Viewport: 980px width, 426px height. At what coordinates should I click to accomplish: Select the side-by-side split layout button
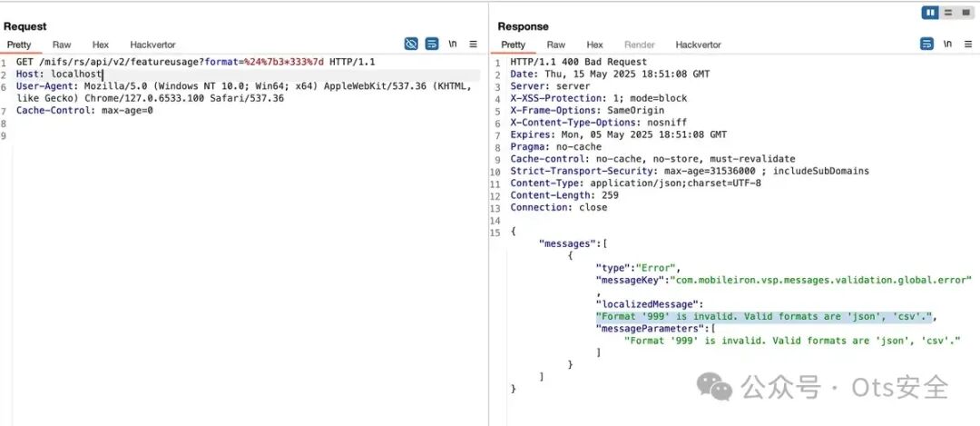(931, 13)
